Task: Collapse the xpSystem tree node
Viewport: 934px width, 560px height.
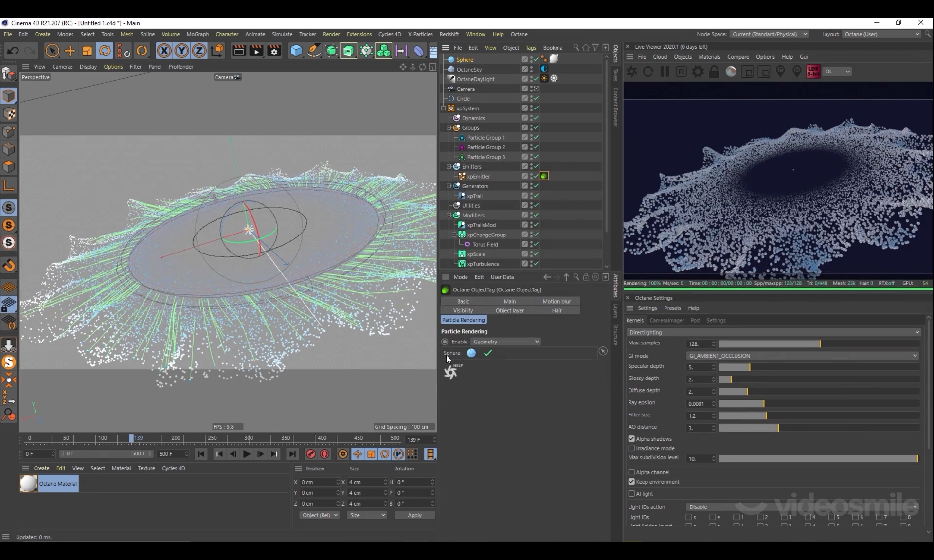Action: [444, 108]
